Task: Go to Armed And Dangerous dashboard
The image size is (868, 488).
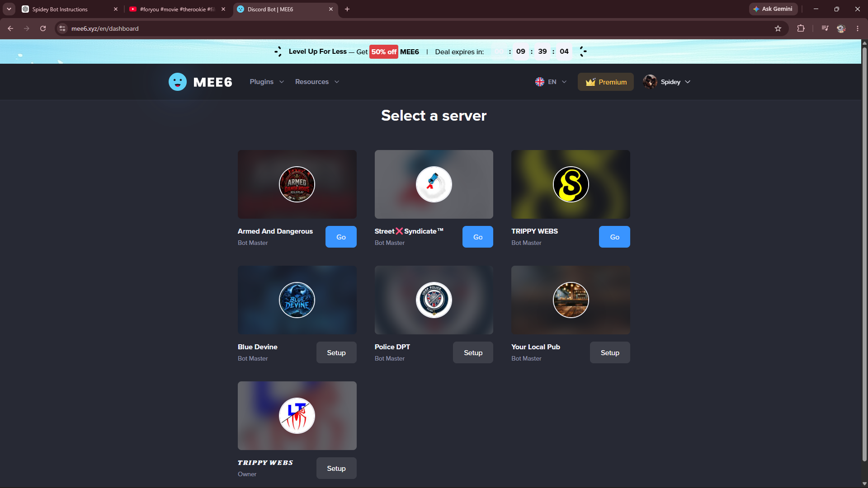Action: pos(341,237)
